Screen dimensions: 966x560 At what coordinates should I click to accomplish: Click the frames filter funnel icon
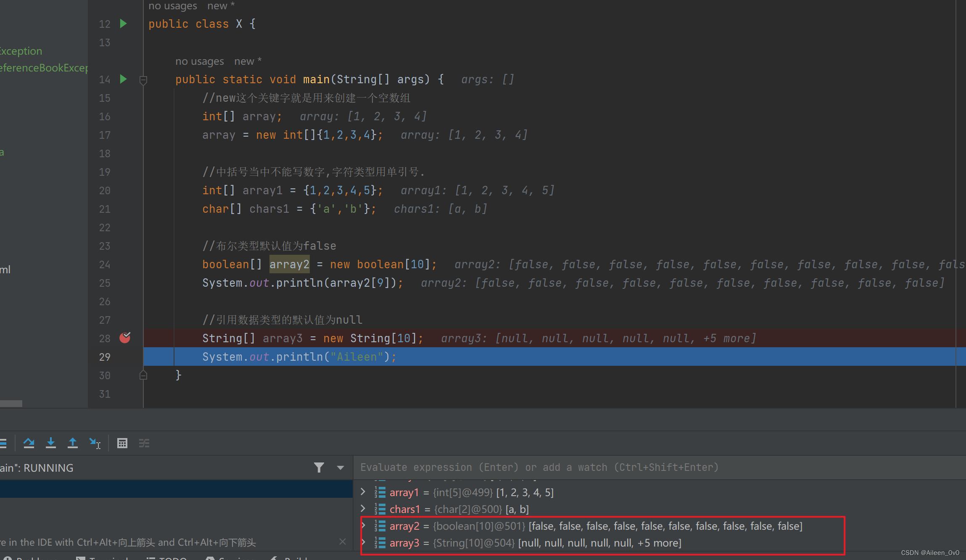pos(319,468)
